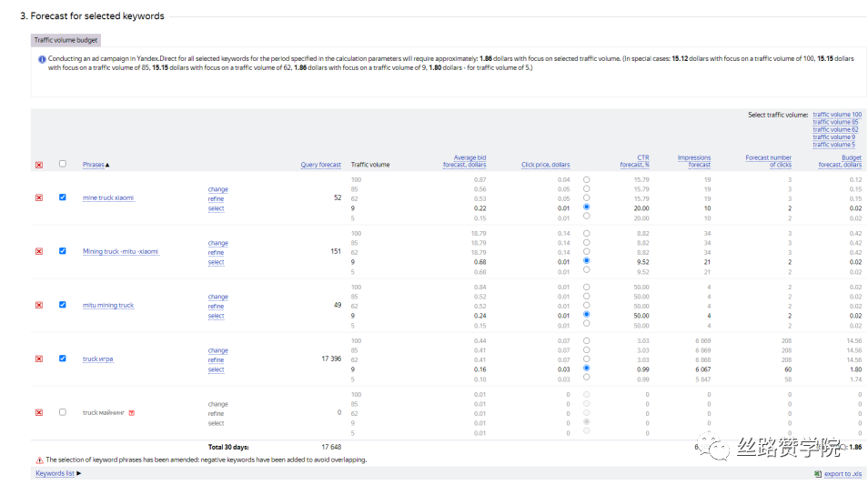The image size is (868, 485).
Task: Remove the 'Mining truck -mitu -xiaomi' phrase
Action: click(39, 251)
